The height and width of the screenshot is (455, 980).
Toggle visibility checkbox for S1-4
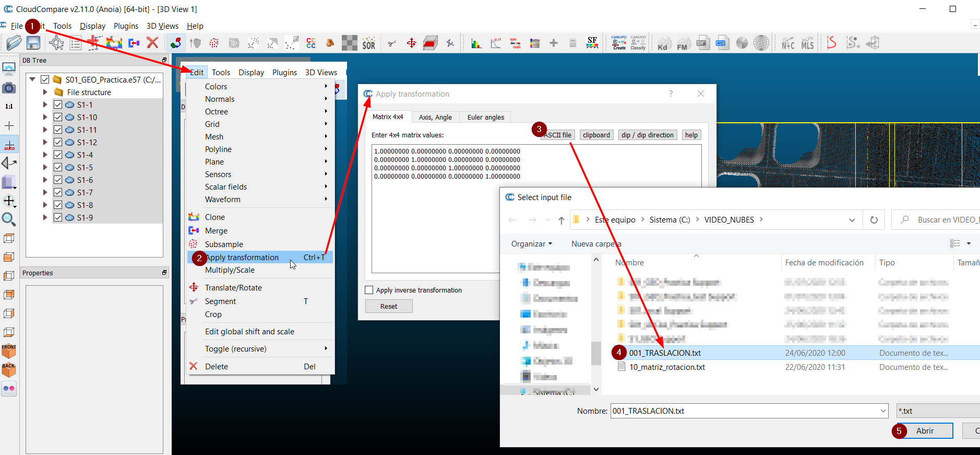coord(58,155)
